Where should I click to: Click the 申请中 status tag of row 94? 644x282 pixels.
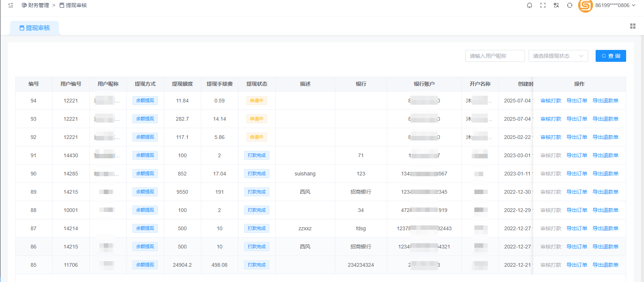256,101
